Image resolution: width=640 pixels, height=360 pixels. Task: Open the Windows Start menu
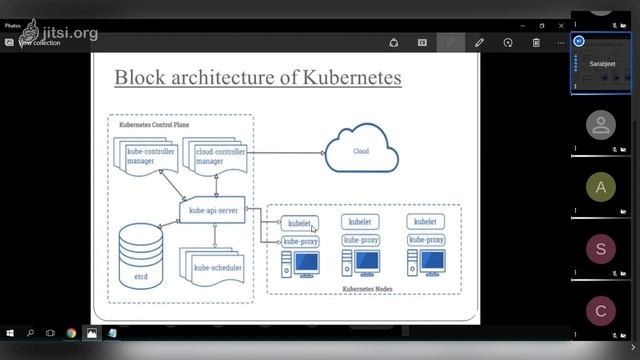point(10,333)
